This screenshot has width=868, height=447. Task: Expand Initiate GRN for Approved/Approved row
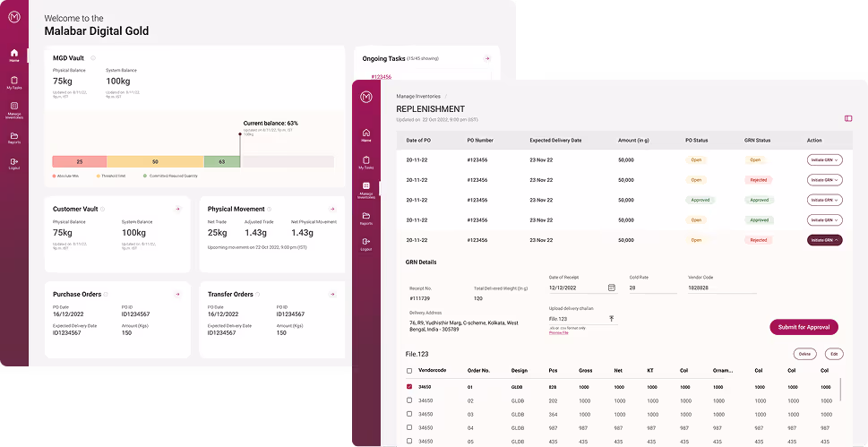[x=825, y=200]
